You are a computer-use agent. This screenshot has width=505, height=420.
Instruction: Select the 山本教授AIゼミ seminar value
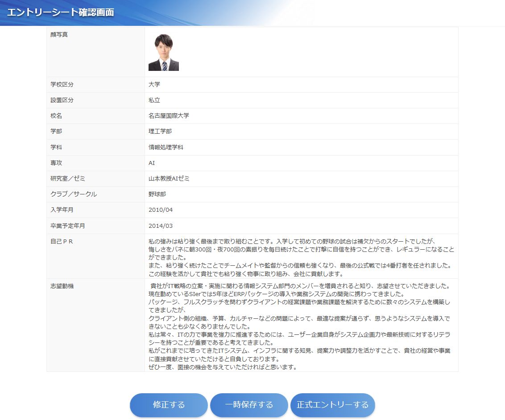(169, 178)
